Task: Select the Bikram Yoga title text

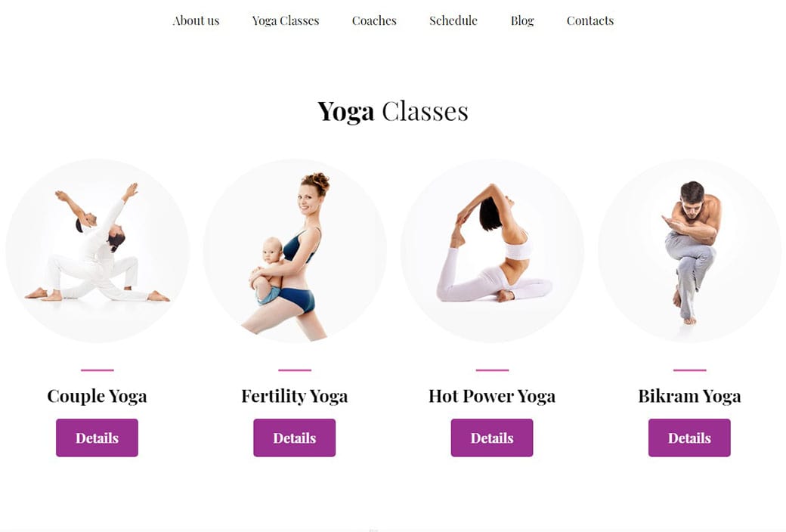Action: point(690,396)
